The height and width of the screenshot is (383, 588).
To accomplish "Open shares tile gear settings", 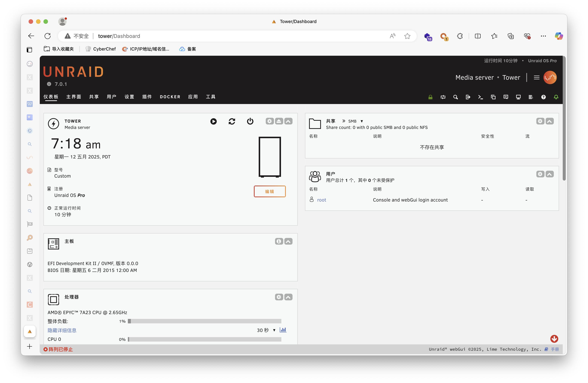I will tap(540, 121).
